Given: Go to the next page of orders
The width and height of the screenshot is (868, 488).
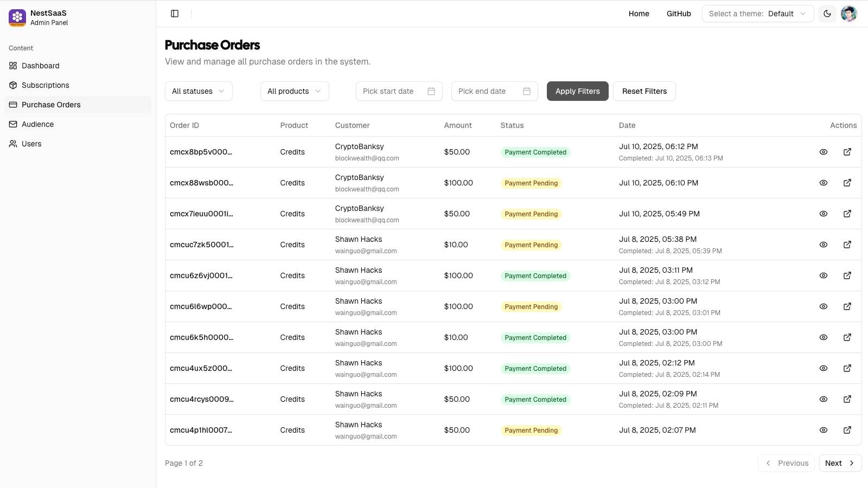Looking at the screenshot, I should [840, 463].
